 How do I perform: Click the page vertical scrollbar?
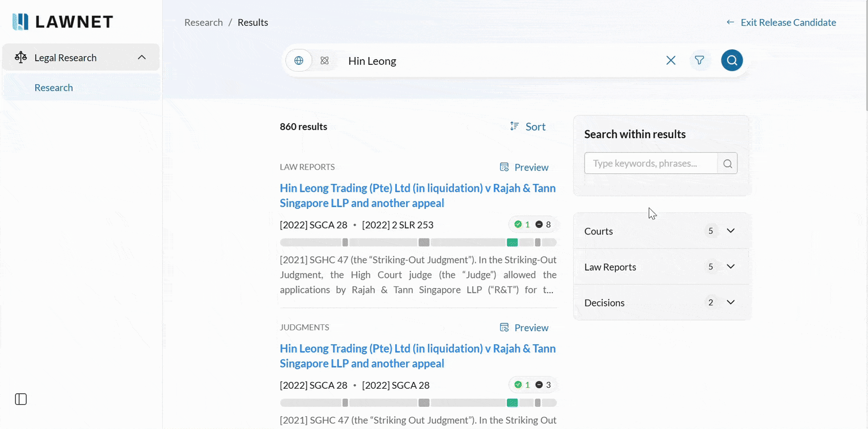866,55
